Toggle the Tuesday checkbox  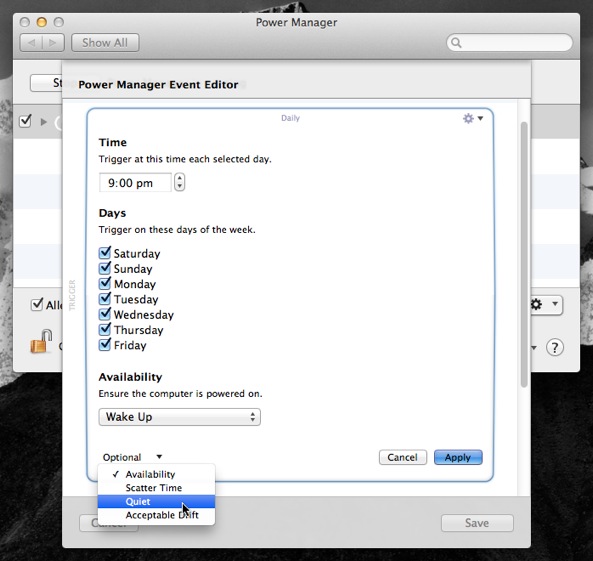[x=105, y=299]
